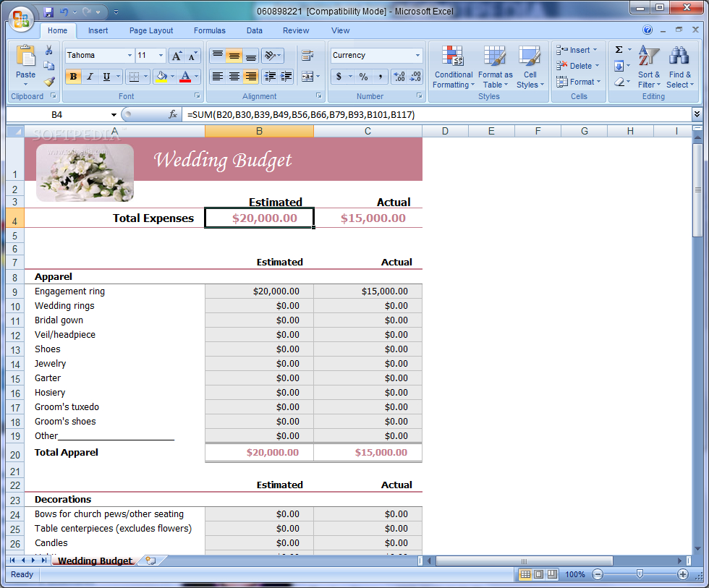Screen dimensions: 709x588
Task: Click the Insert Function fx icon
Action: [x=173, y=114]
